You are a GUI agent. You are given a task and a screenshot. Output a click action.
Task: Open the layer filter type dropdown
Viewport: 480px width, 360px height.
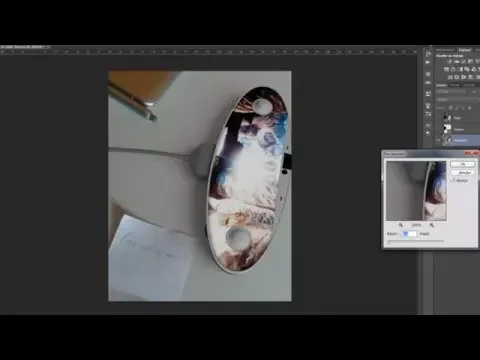click(451, 92)
